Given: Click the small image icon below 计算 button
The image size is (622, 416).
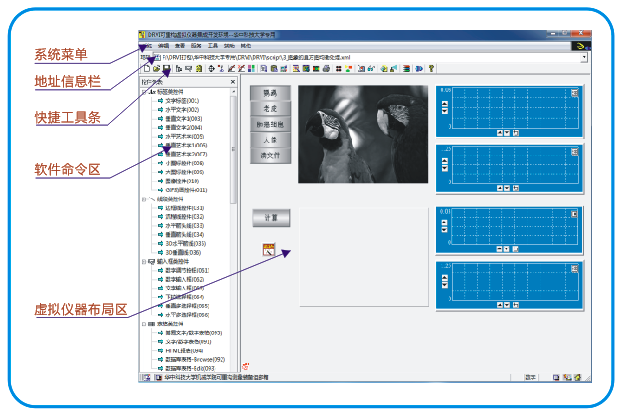Looking at the screenshot, I should pyautogui.click(x=269, y=249).
